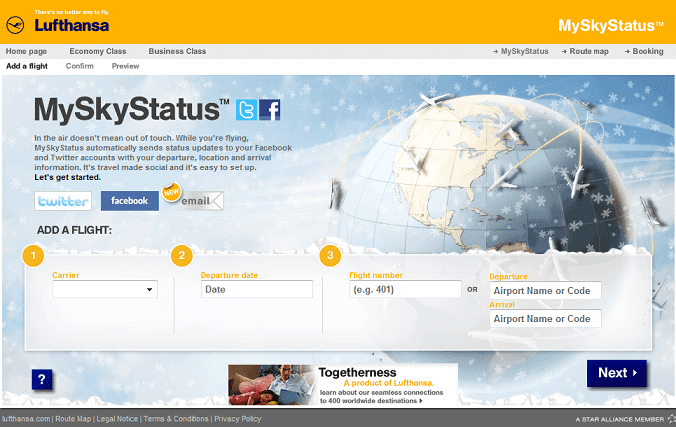Open the blue question mark help icon
This screenshot has width=676, height=427.
coord(42,380)
